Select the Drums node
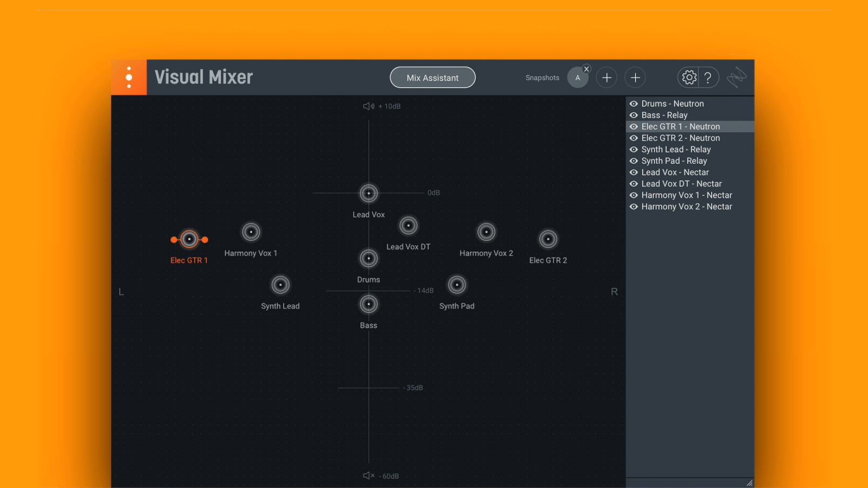868x488 pixels. coord(369,259)
